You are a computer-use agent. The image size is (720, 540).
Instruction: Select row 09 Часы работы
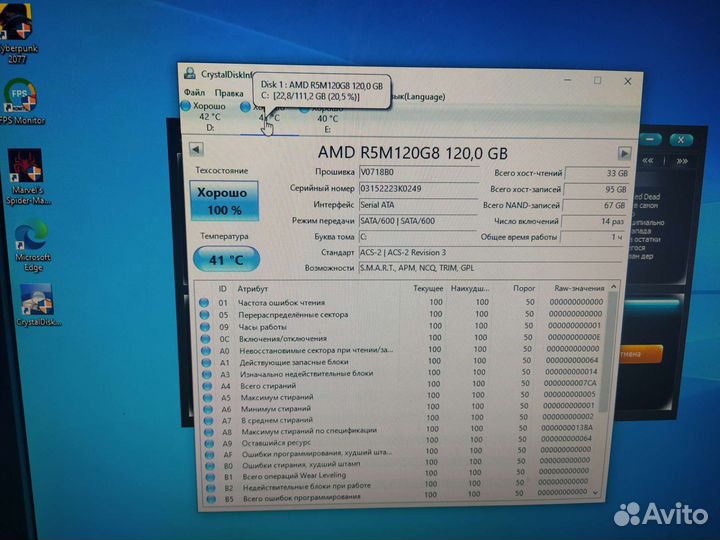coord(402,326)
